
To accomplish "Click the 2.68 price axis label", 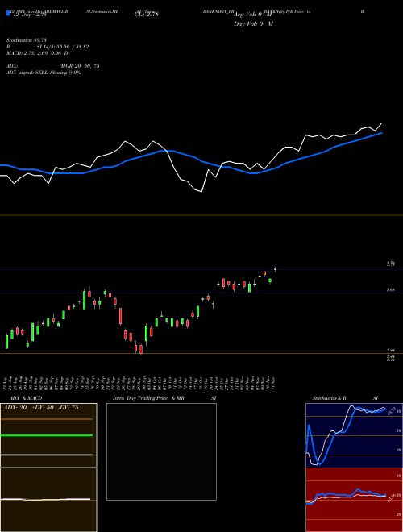I will click(x=390, y=290).
